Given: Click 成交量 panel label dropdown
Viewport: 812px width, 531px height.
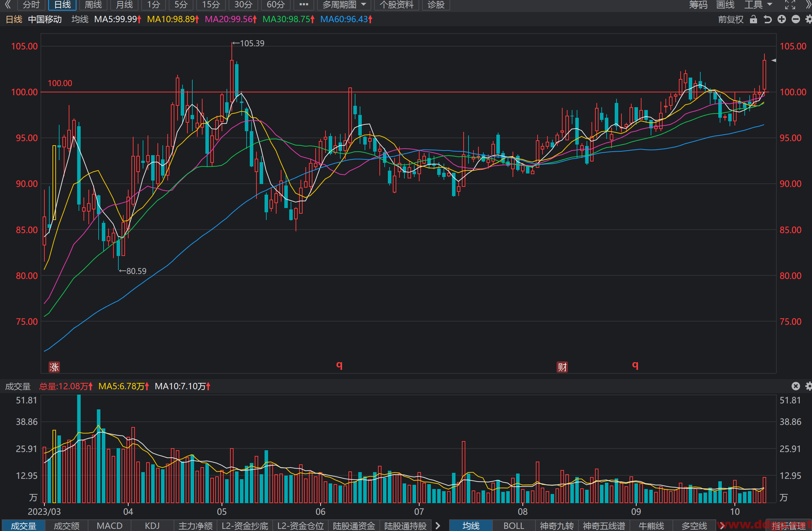Looking at the screenshot, I should point(18,386).
